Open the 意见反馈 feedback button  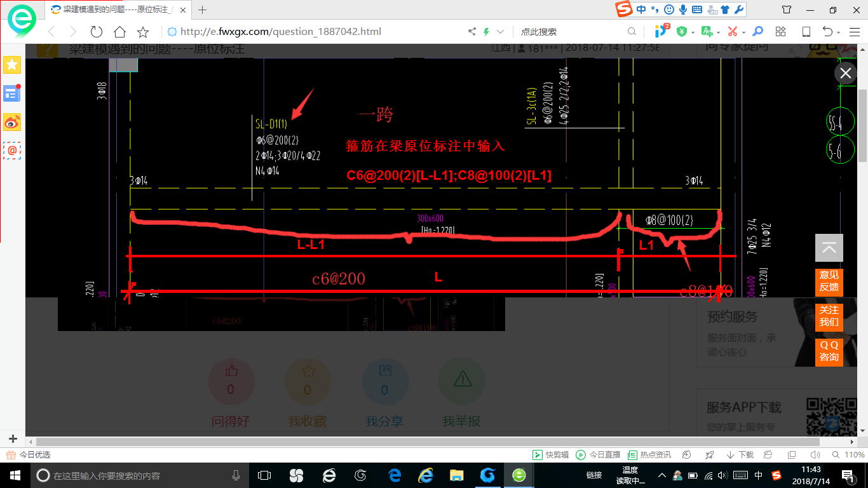click(x=829, y=281)
